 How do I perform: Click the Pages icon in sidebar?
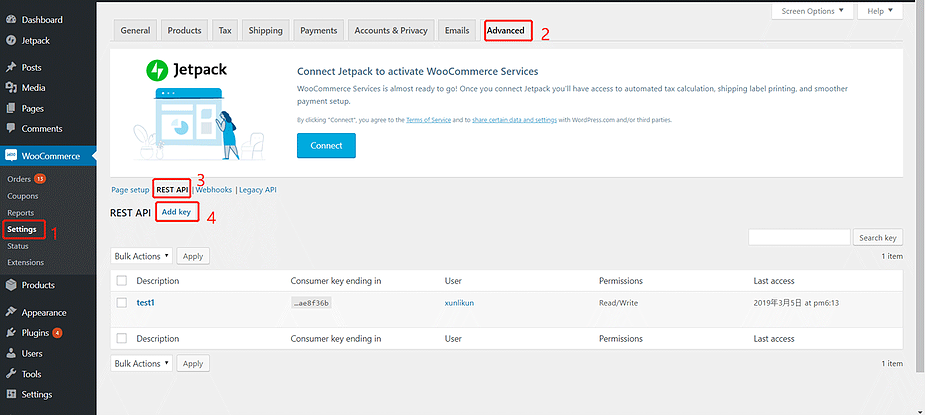pos(11,109)
